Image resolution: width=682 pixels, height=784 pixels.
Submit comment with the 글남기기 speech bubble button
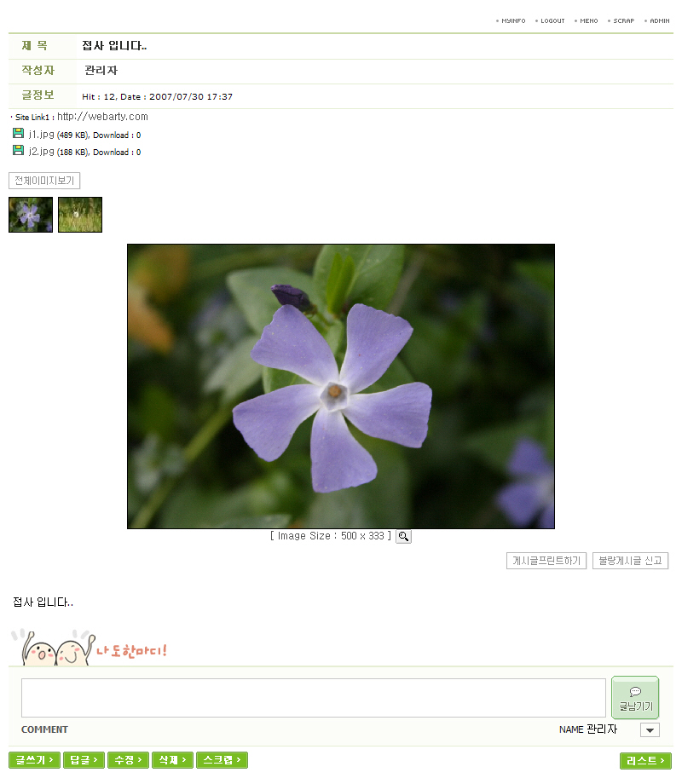pos(635,698)
